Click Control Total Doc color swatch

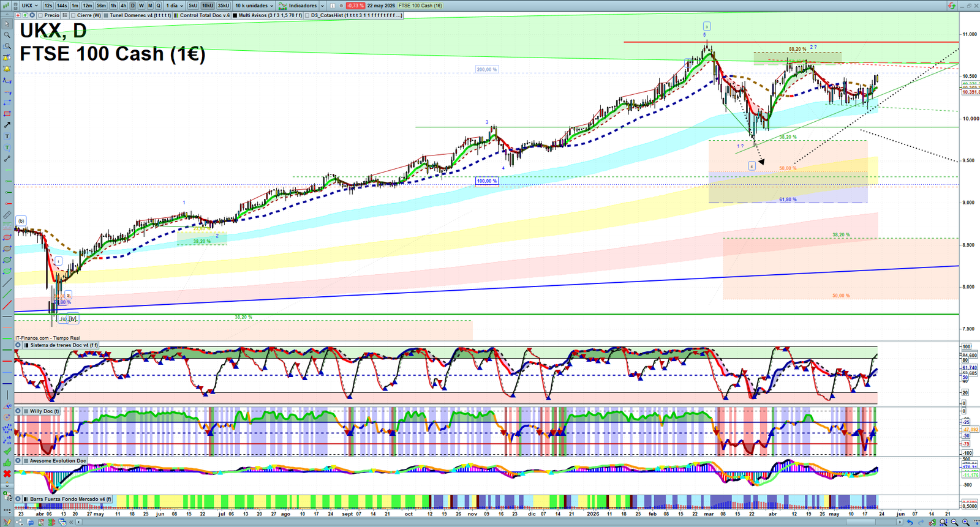(176, 15)
